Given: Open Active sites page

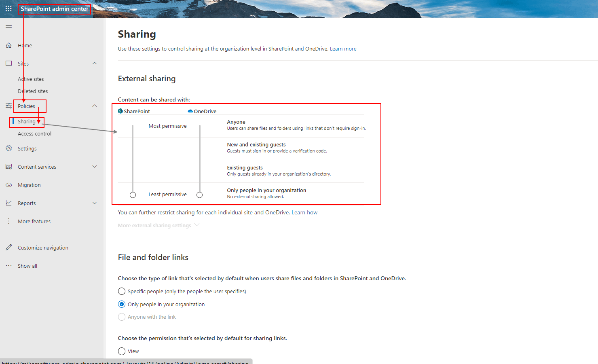Looking at the screenshot, I should (31, 79).
